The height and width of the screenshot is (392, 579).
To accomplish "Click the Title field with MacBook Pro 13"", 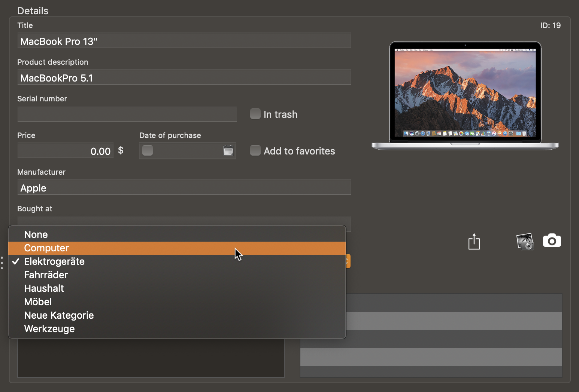I will 184,40.
